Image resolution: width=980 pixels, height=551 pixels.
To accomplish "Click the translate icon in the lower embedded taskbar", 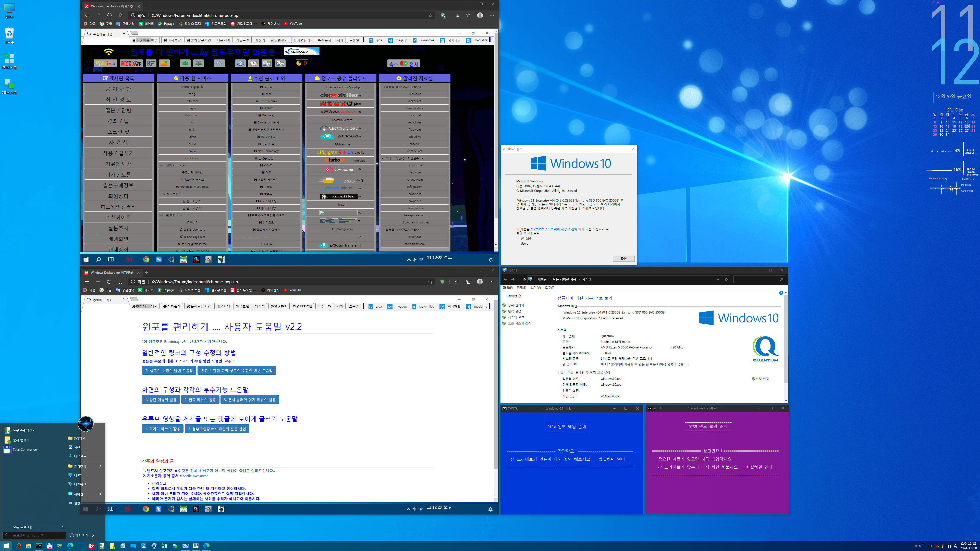I will (158, 509).
